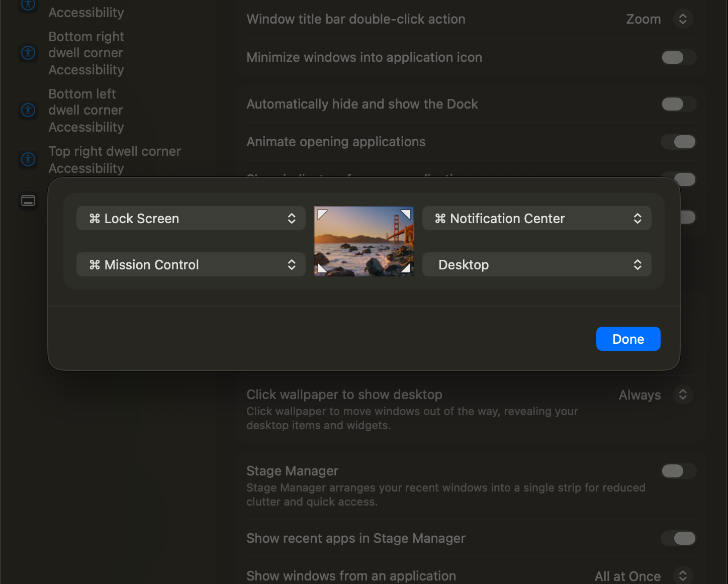Click the top-left hot corner indicator on wallpaper preview
Screen dimensions: 728x584
tap(322, 214)
